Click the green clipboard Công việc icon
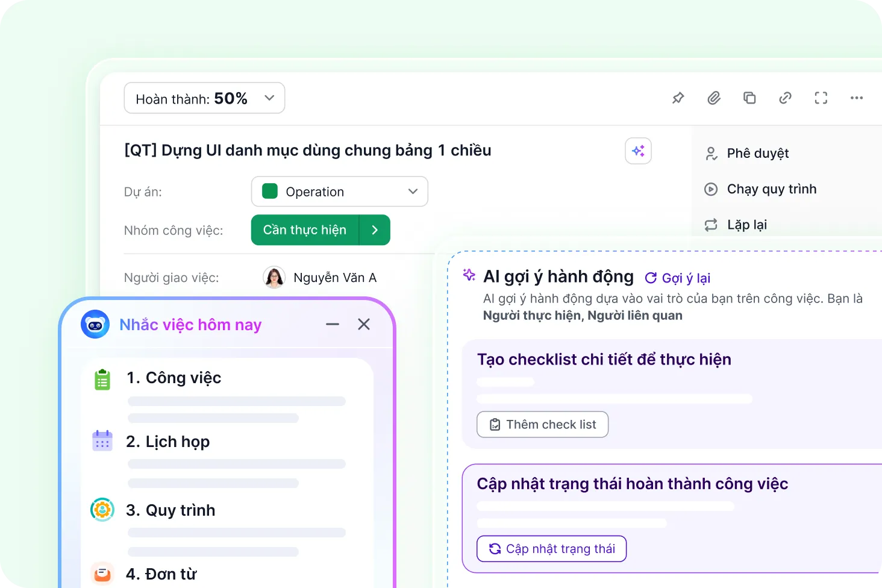The image size is (882, 588). coord(102,380)
